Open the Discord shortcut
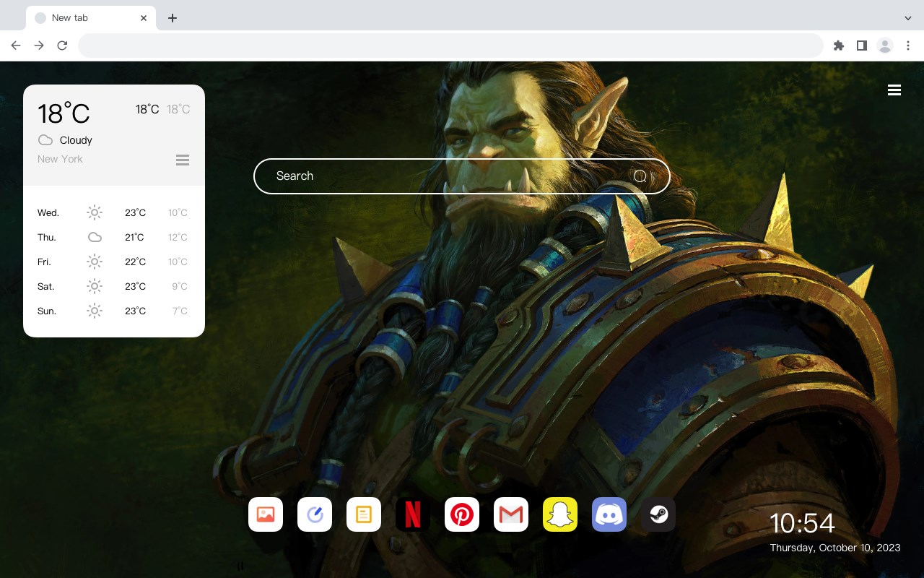Image resolution: width=924 pixels, height=578 pixels. [609, 514]
